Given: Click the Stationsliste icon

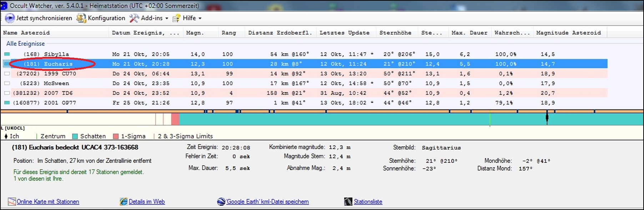Looking at the screenshot, I should tap(348, 201).
